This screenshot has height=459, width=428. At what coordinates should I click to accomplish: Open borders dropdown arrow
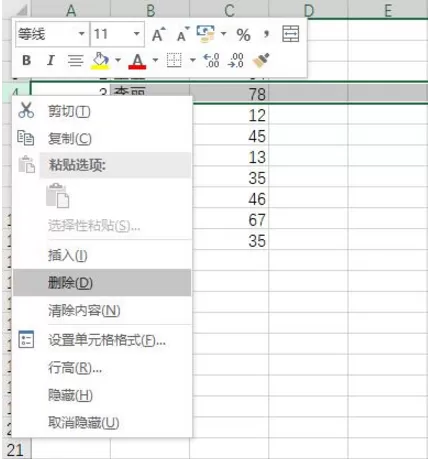[x=192, y=60]
